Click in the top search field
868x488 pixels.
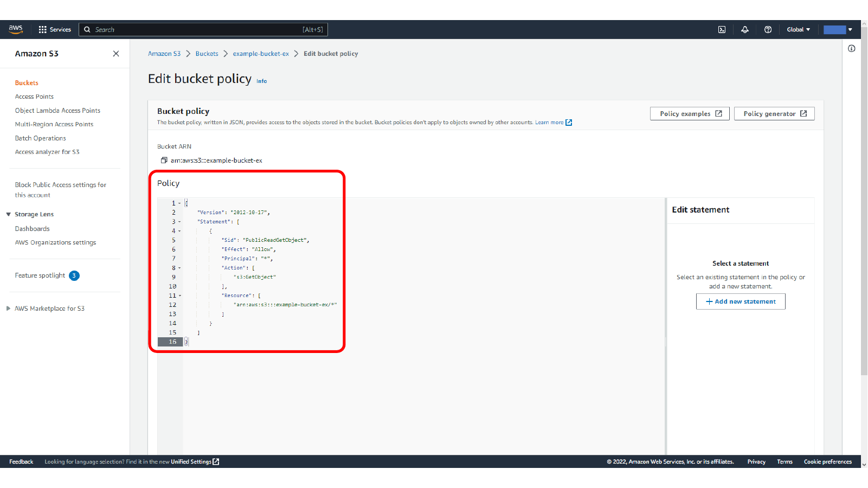[203, 29]
